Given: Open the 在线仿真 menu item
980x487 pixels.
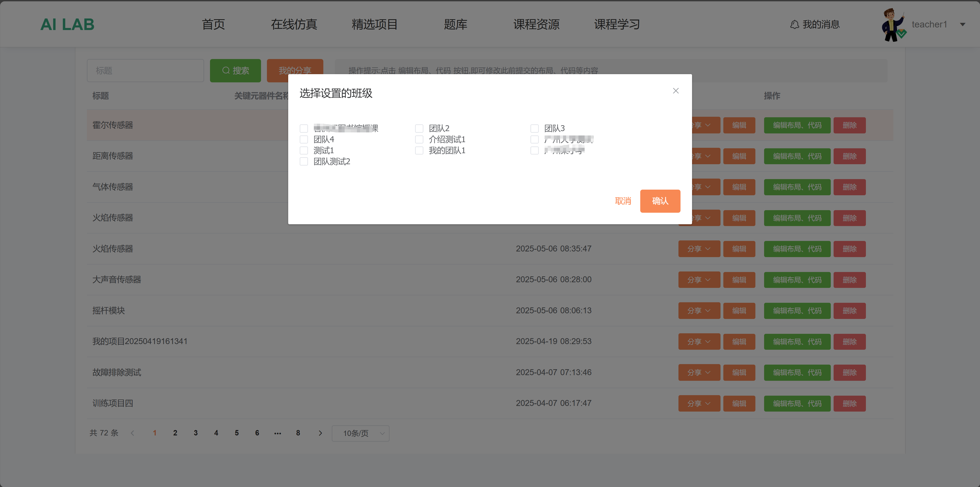Looking at the screenshot, I should (294, 25).
